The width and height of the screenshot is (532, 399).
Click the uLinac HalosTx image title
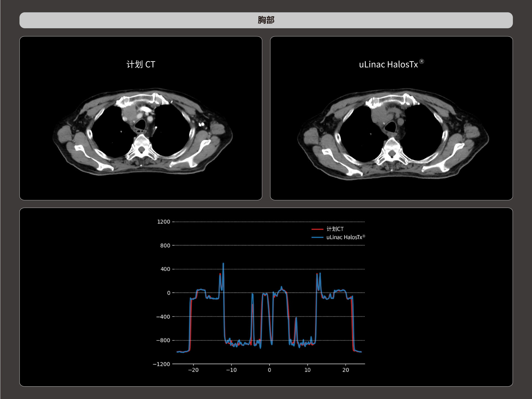pyautogui.click(x=388, y=64)
